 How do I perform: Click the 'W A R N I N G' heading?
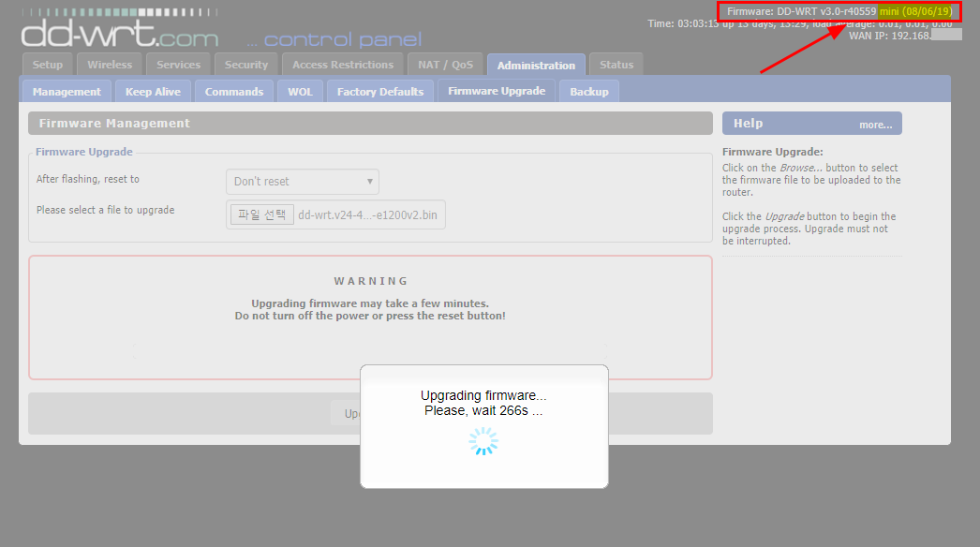point(371,281)
